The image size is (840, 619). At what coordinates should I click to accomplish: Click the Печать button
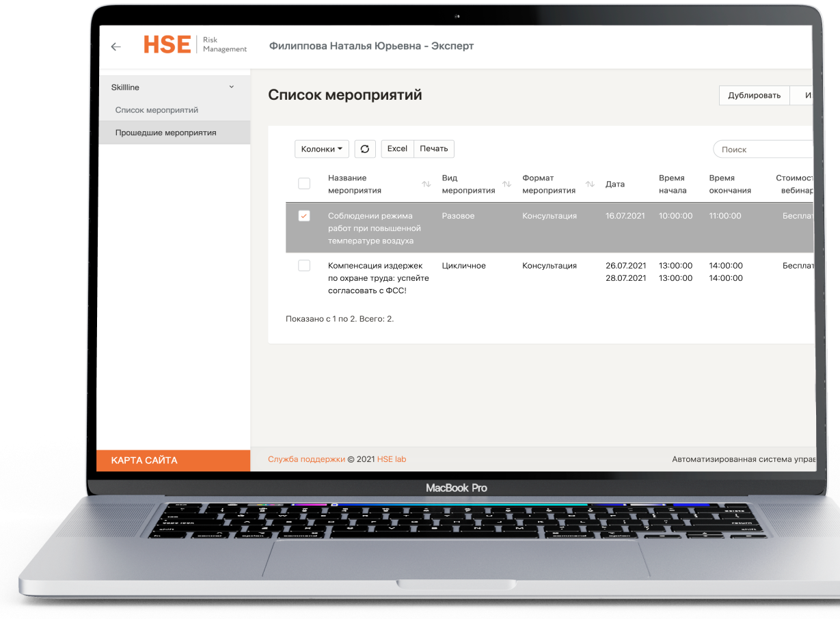[434, 149]
